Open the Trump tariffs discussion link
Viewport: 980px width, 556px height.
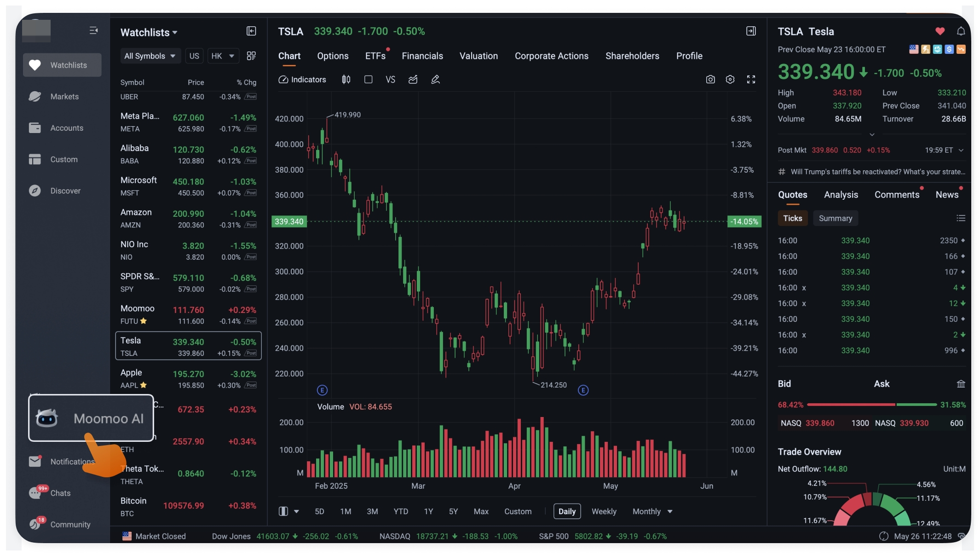877,172
